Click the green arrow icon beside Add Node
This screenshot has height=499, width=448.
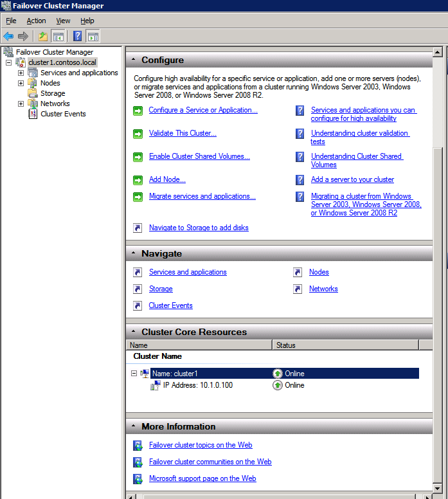tap(138, 180)
